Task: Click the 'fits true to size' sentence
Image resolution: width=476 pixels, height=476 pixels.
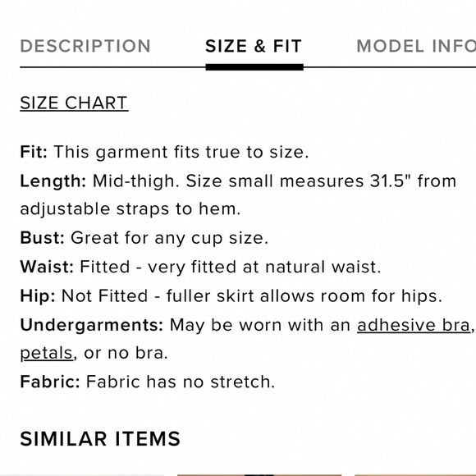Action: coord(181,152)
